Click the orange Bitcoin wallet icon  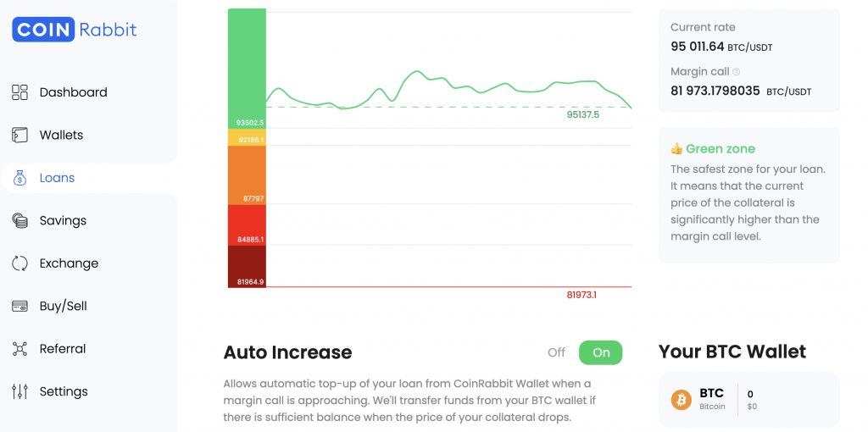(x=682, y=399)
